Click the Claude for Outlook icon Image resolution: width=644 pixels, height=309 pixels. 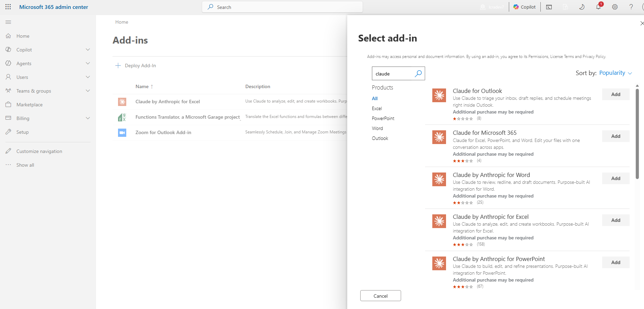pyautogui.click(x=439, y=95)
